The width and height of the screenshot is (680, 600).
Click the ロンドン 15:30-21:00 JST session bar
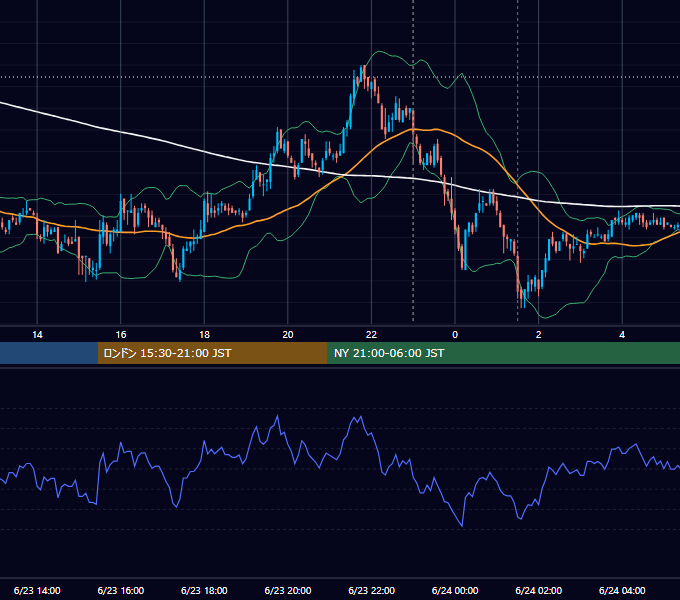(212, 353)
